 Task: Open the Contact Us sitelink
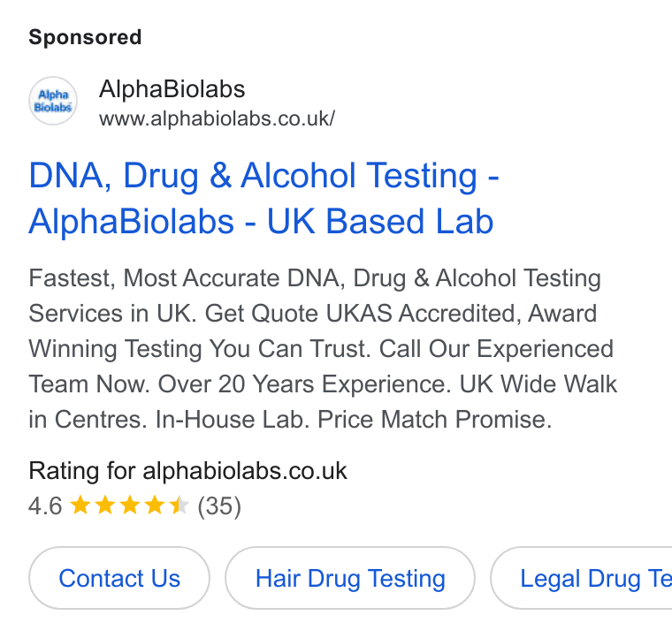[119, 578]
